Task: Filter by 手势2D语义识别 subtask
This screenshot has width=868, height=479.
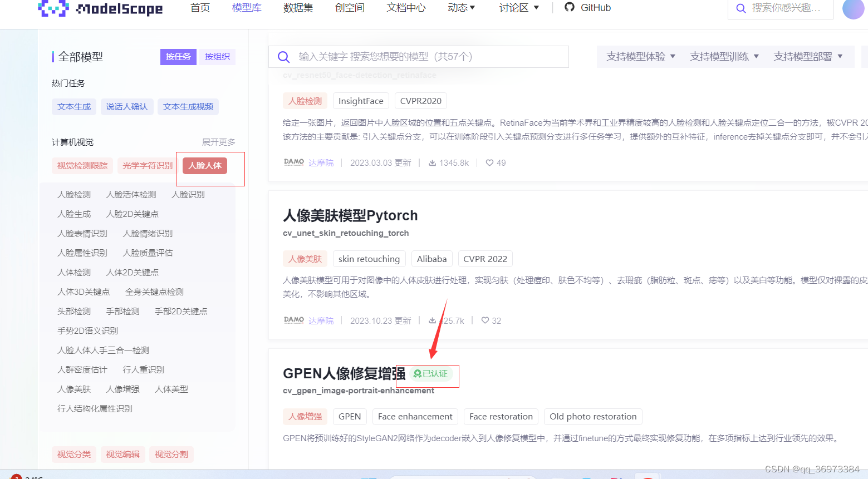Action: [x=87, y=331]
